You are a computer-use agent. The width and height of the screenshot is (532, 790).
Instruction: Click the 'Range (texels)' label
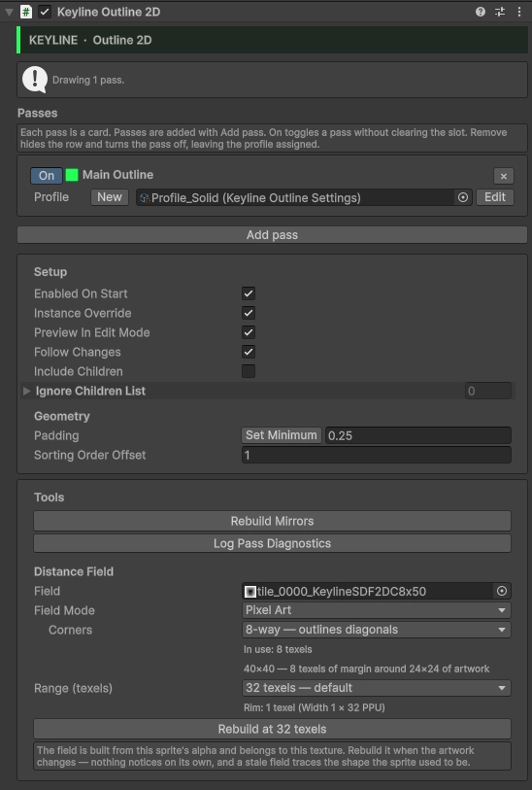[73, 688]
